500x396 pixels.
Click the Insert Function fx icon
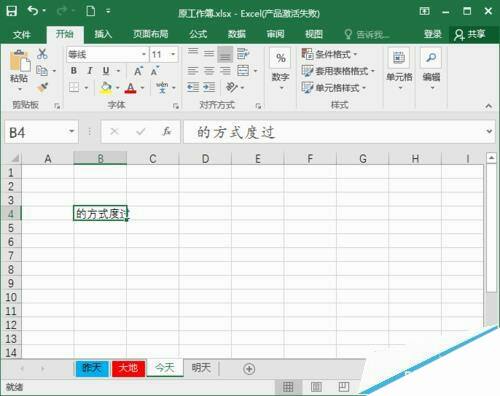(166, 132)
